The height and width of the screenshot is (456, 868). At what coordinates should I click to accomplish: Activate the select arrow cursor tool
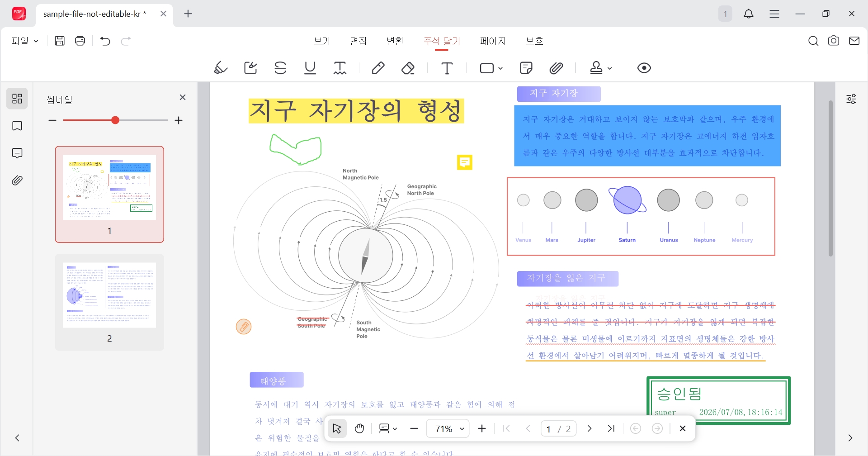[337, 428]
